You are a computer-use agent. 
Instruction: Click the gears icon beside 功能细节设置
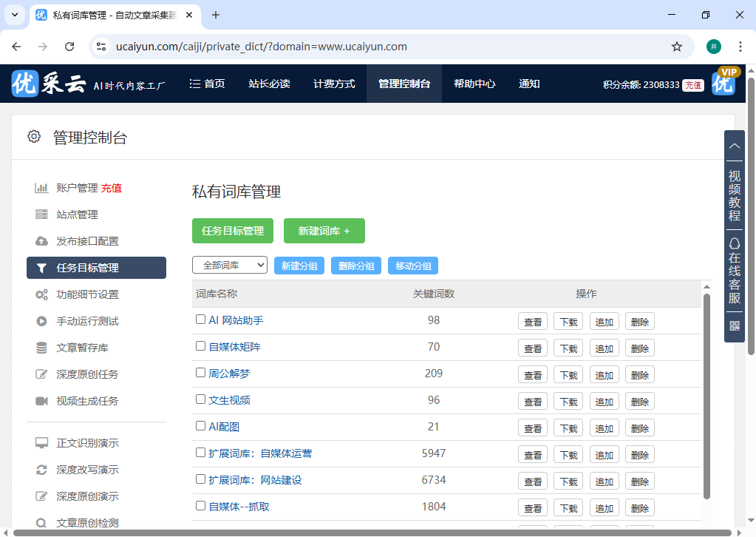[x=41, y=294]
